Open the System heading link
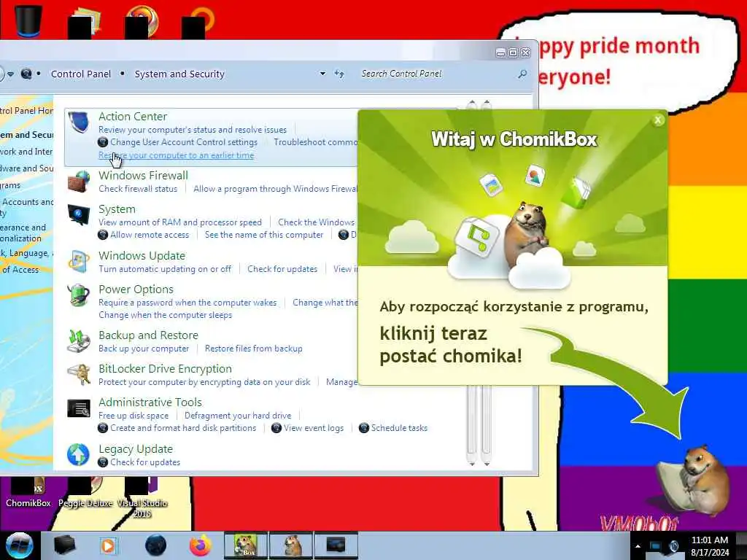The image size is (747, 560). coord(117,209)
